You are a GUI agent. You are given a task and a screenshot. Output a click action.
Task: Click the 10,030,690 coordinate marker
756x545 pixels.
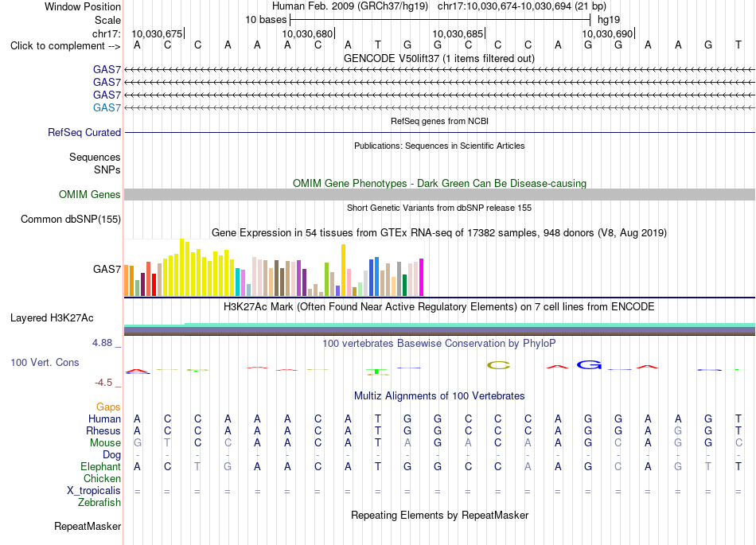pyautogui.click(x=607, y=33)
